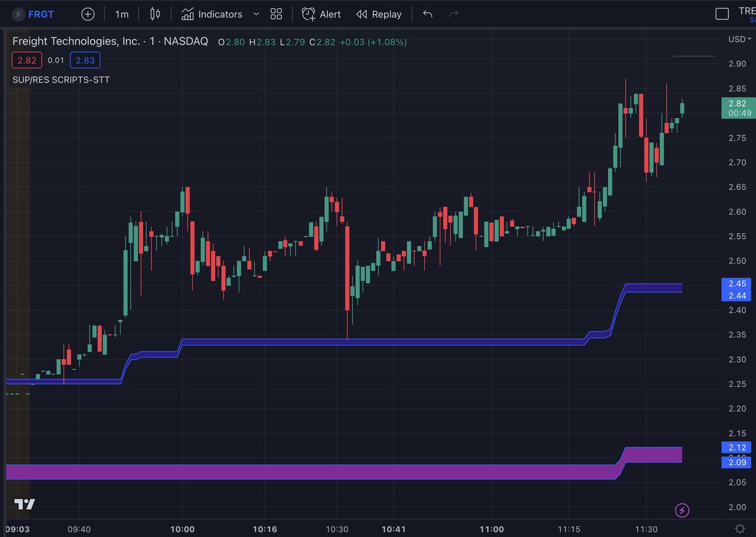Select the 2.45 price level label
Screen dimensions: 756x537
pos(737,284)
